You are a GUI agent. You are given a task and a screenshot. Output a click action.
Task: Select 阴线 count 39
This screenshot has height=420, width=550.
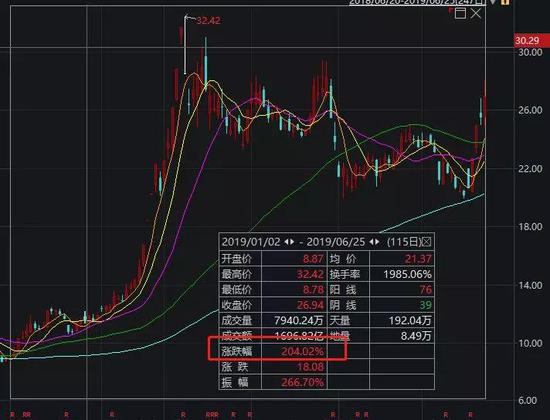point(425,305)
